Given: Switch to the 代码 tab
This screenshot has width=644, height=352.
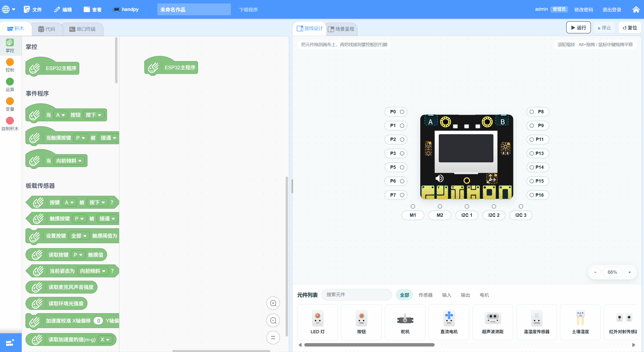Looking at the screenshot, I should 47,29.
